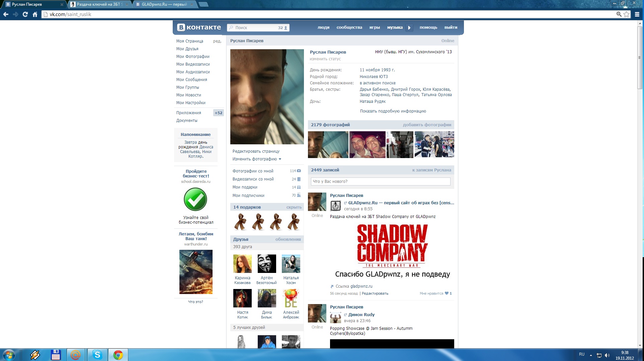Click the music play arrow button in header
The width and height of the screenshot is (644, 361).
[409, 28]
